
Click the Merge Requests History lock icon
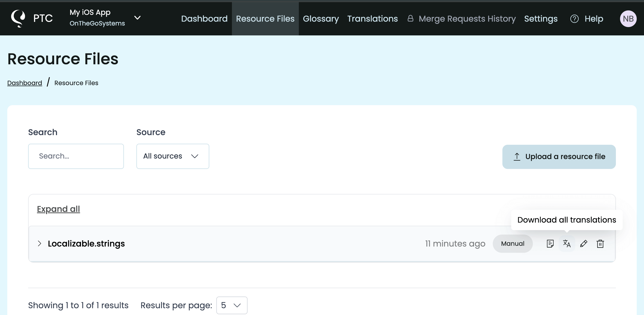tap(411, 18)
